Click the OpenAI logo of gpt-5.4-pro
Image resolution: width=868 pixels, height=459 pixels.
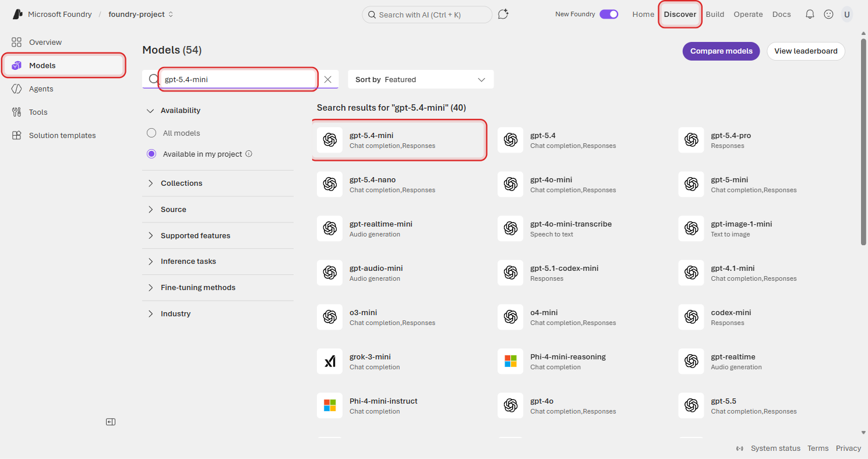pos(691,140)
